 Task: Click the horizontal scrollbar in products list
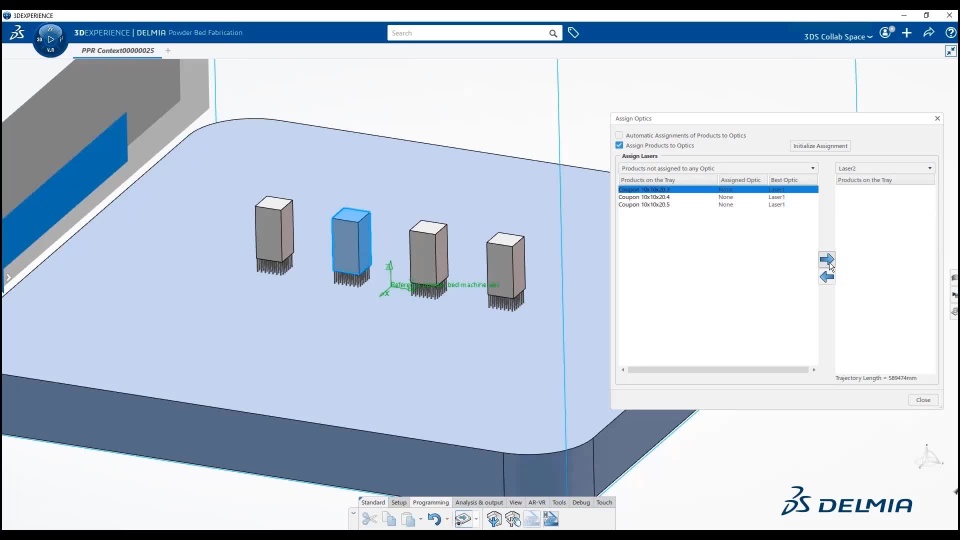click(717, 370)
